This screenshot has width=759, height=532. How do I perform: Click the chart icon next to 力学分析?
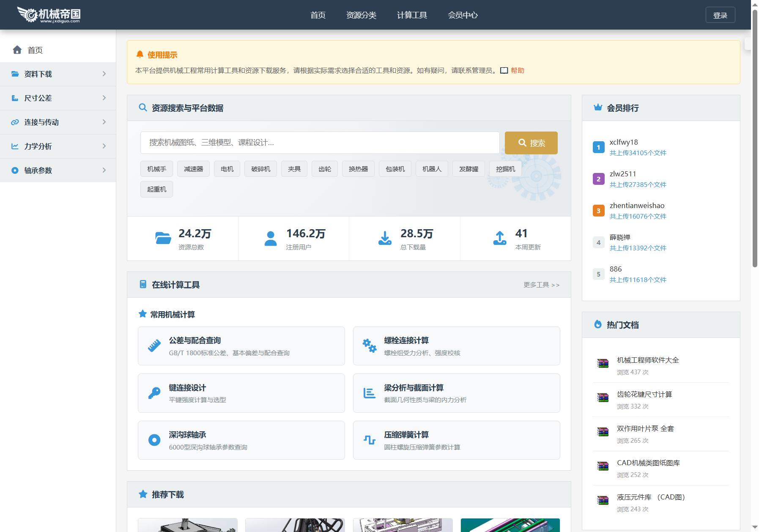(x=15, y=146)
